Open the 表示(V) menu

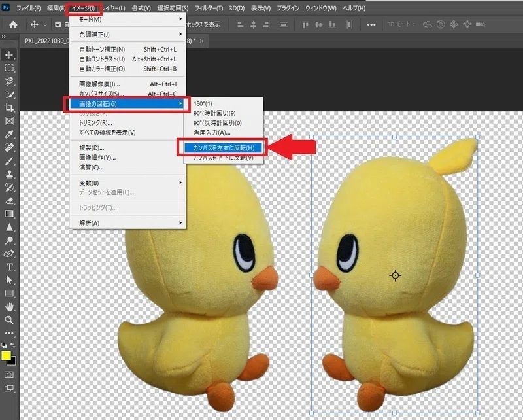point(261,8)
